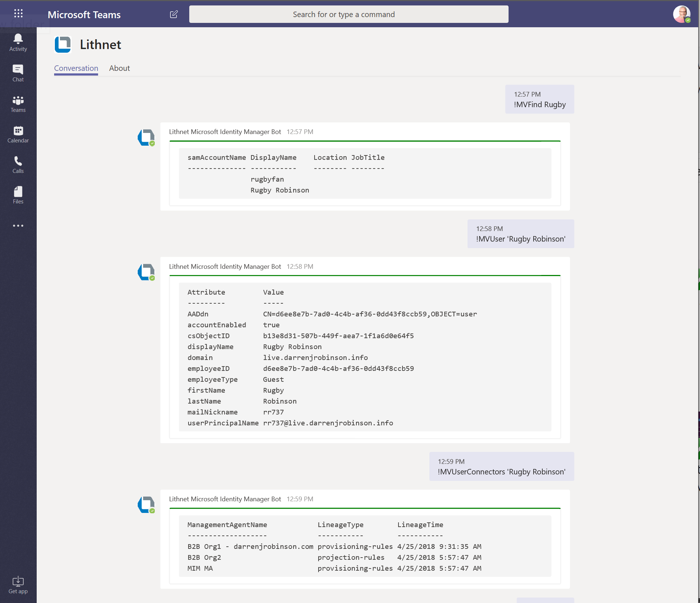The height and width of the screenshot is (603, 700).
Task: Click the bot avatar beside the 12:57 PM reply
Action: (x=146, y=138)
